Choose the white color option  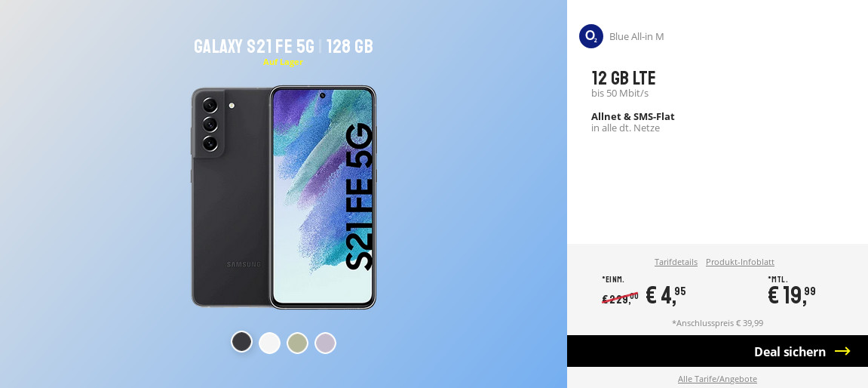(x=269, y=343)
